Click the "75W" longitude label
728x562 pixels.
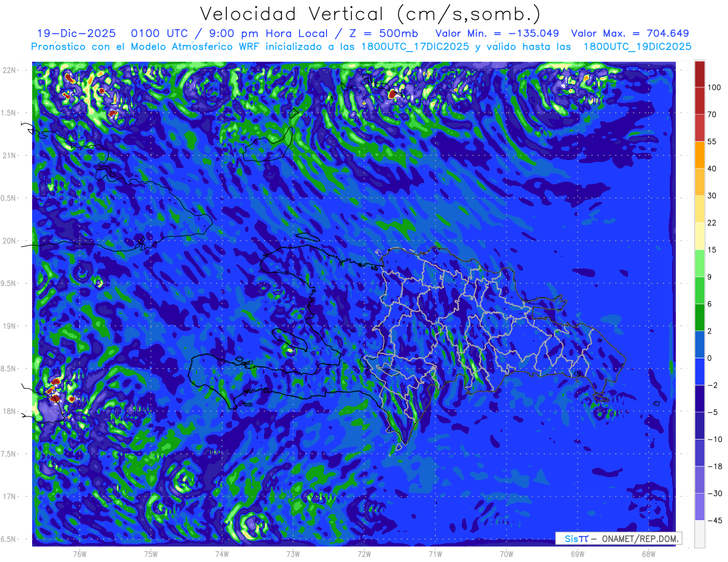(x=151, y=554)
